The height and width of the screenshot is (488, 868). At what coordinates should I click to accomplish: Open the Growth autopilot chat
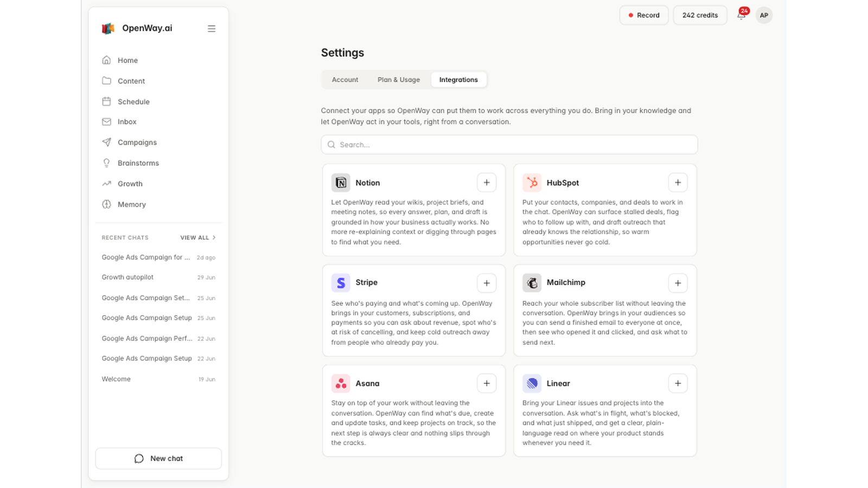click(x=158, y=277)
